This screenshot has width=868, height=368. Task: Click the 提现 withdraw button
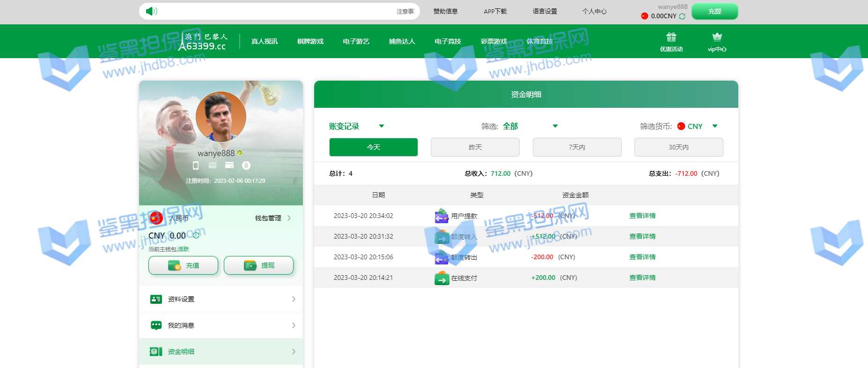258,265
